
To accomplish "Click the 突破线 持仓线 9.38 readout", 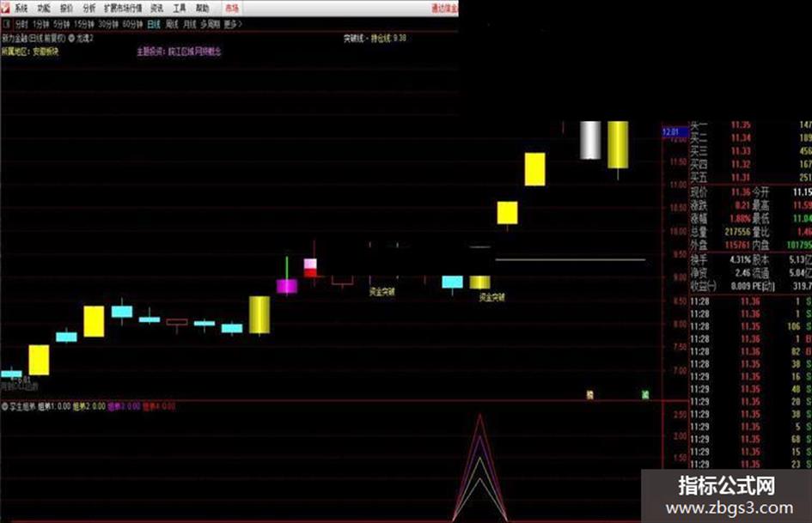I will pyautogui.click(x=375, y=38).
